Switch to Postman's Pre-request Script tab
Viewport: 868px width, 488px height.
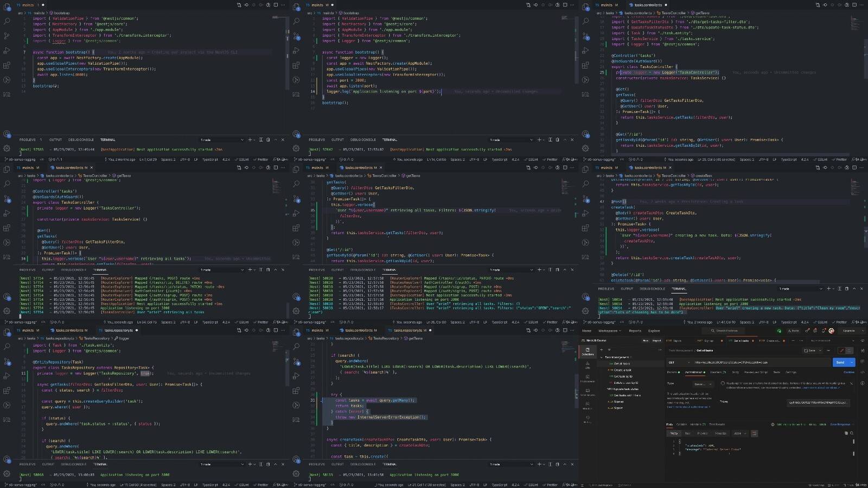click(756, 372)
